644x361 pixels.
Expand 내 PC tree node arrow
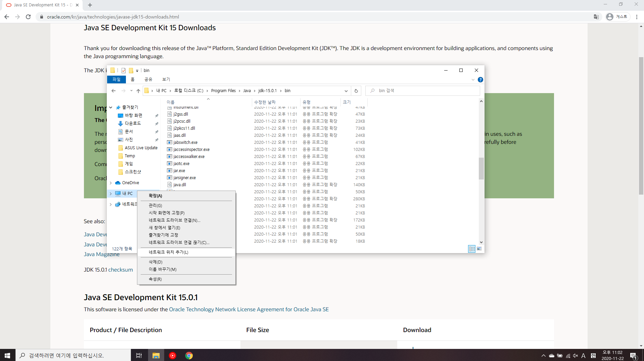(x=111, y=194)
